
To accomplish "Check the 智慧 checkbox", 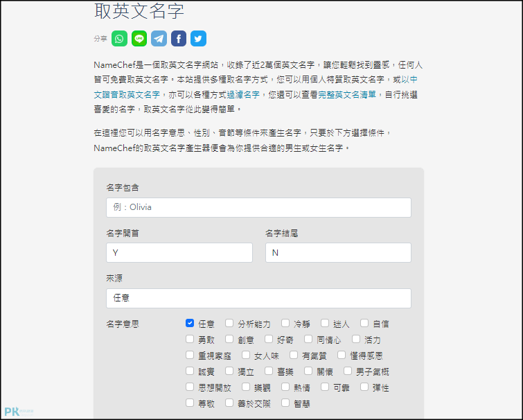I will [285, 403].
